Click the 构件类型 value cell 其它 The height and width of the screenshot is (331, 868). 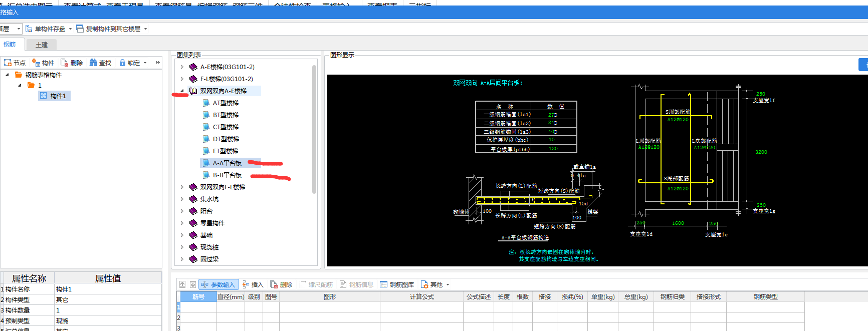point(108,299)
